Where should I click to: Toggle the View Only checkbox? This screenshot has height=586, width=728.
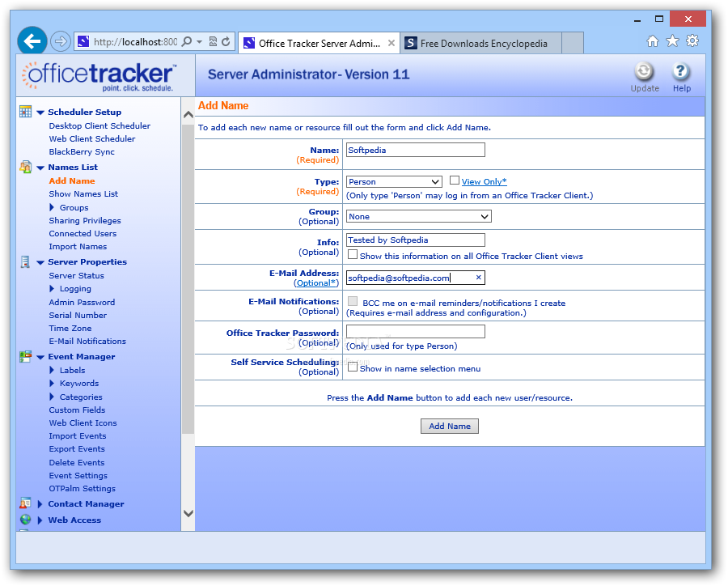[455, 180]
